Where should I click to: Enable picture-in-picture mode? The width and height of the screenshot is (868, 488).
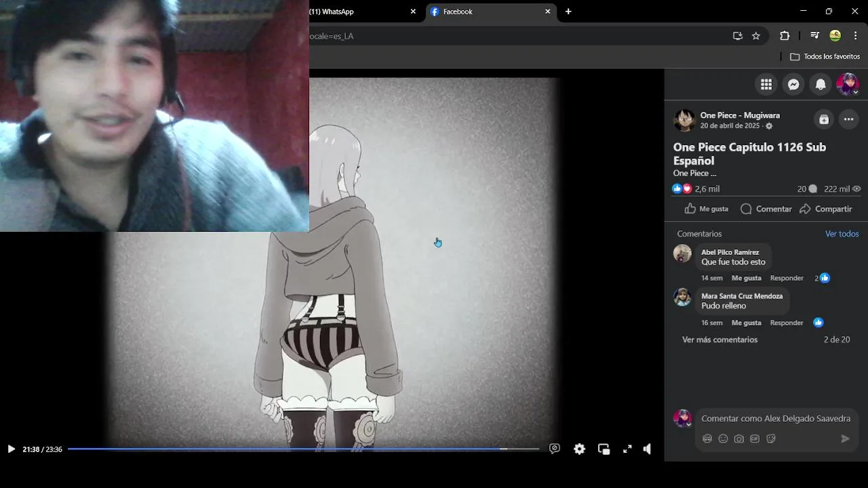coord(604,449)
